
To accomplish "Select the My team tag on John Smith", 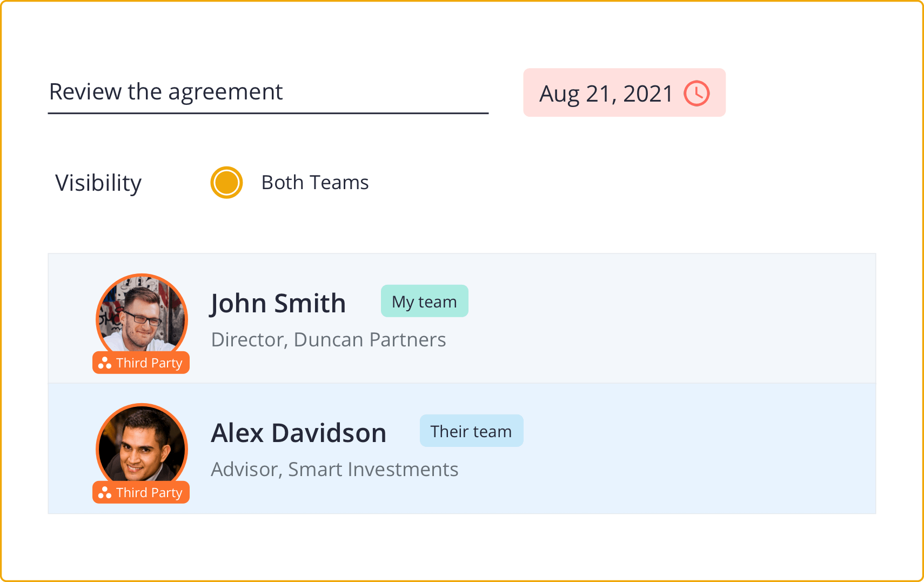I will (x=424, y=301).
